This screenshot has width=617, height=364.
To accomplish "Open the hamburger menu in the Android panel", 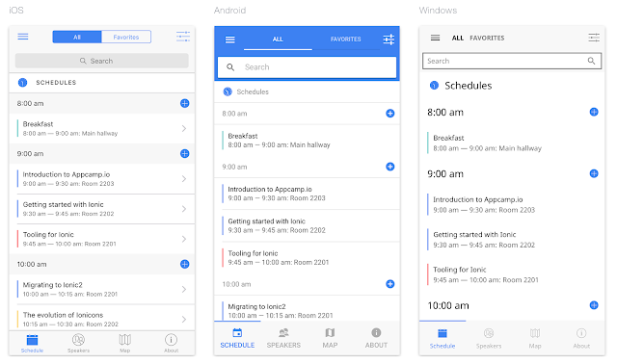I will [x=230, y=39].
